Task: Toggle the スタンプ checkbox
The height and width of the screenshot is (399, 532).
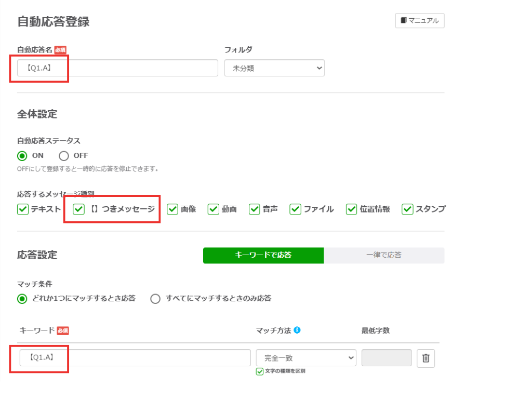Action: (407, 209)
